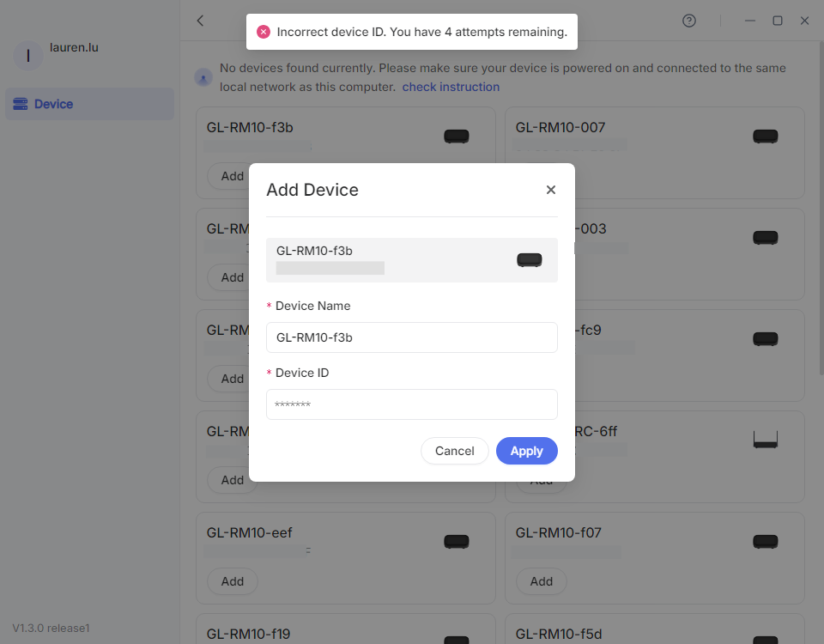Click the user icon beside the no-devices notice

click(203, 77)
